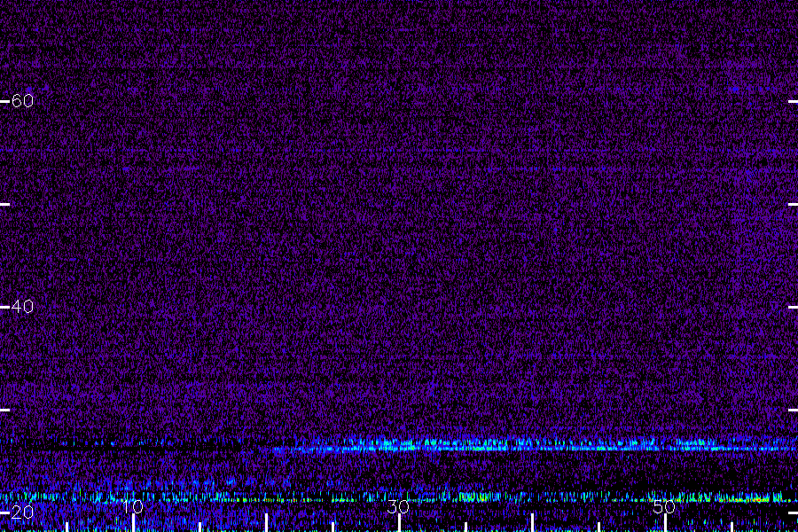This screenshot has height=532, width=798.
Task: Click the 10 time axis label
Action: tap(132, 506)
